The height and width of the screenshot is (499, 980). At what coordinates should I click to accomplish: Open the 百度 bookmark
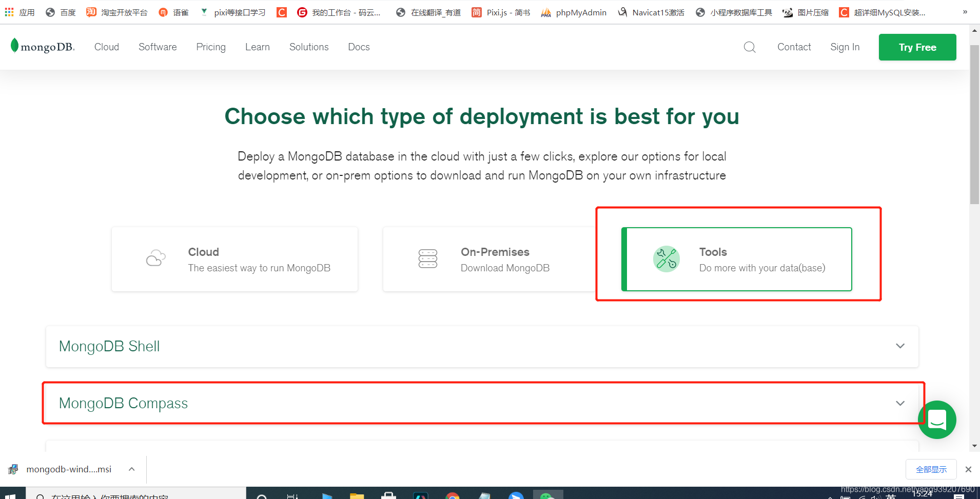coord(61,12)
